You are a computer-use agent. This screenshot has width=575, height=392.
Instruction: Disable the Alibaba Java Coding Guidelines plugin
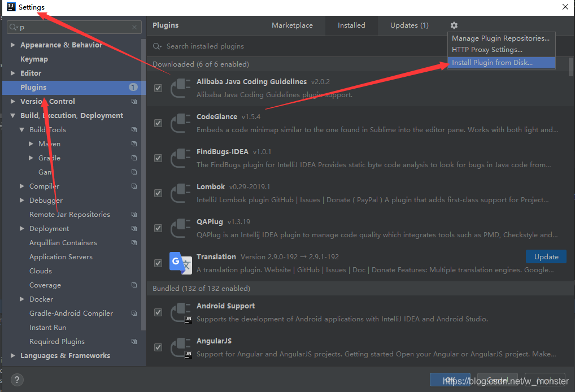(x=158, y=88)
